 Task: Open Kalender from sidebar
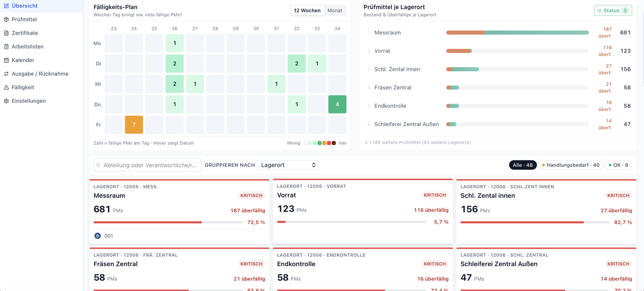pyautogui.click(x=41, y=60)
